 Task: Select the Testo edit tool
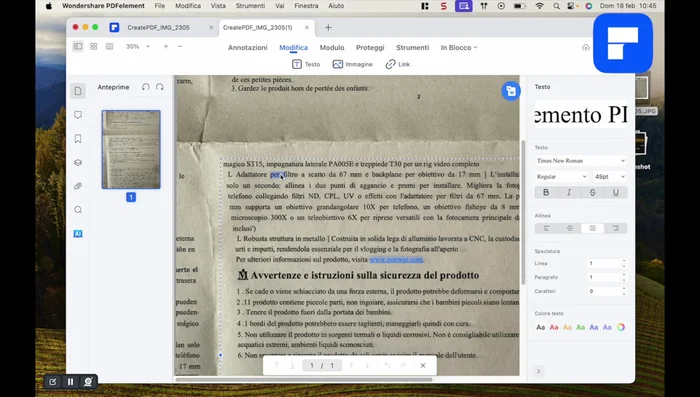click(306, 64)
